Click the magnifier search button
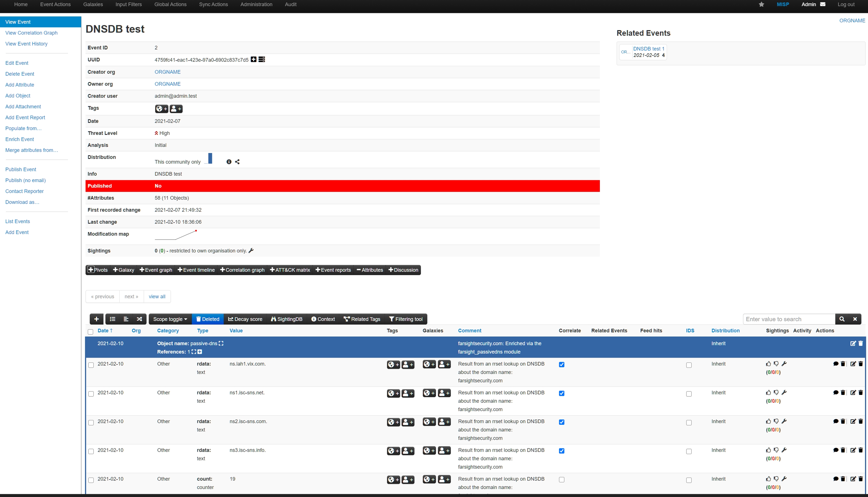 (842, 319)
